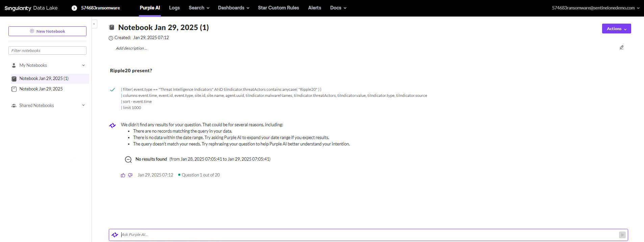Click the 574683ransomware account name
Image resolution: width=644 pixels, height=242 pixels.
click(100, 8)
